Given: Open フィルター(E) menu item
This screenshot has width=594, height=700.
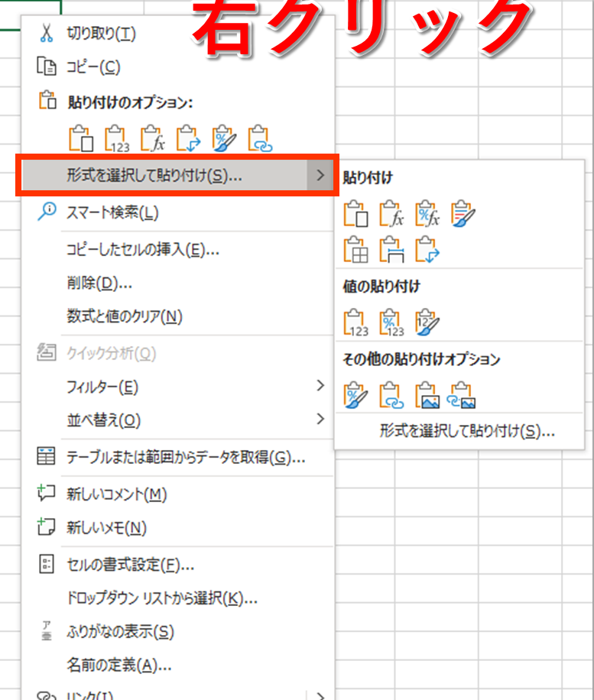Looking at the screenshot, I should pyautogui.click(x=178, y=386).
